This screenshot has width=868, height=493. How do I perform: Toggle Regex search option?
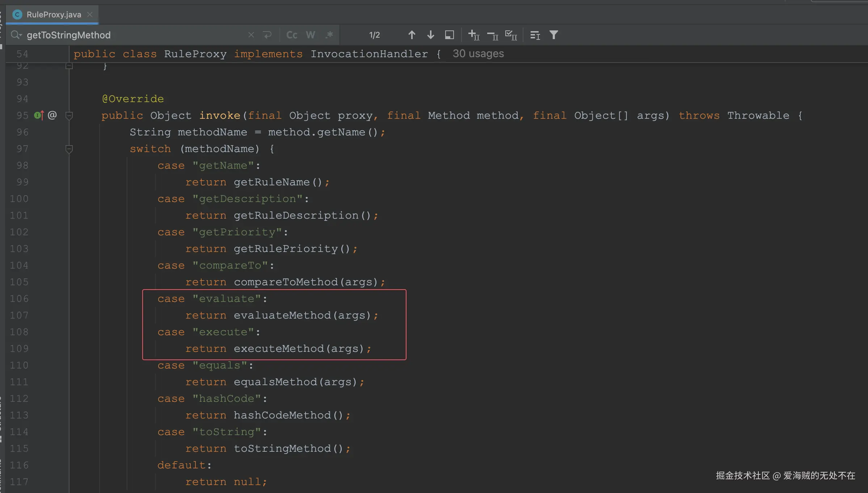329,35
